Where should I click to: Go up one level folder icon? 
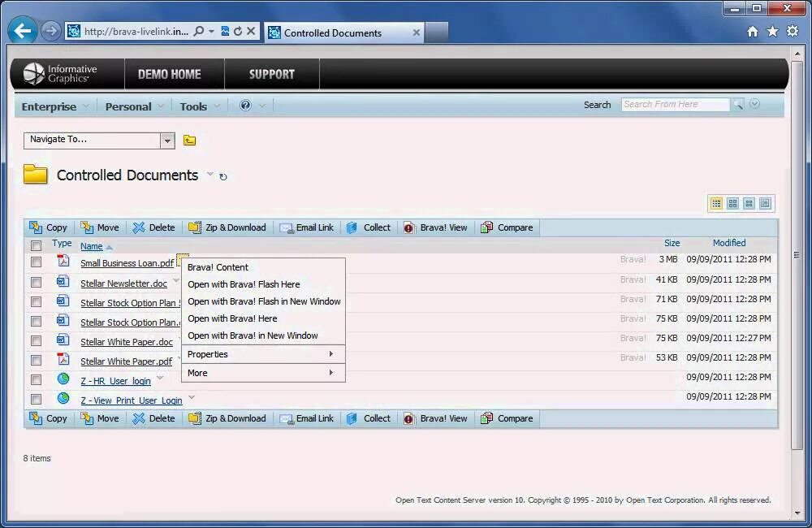189,140
